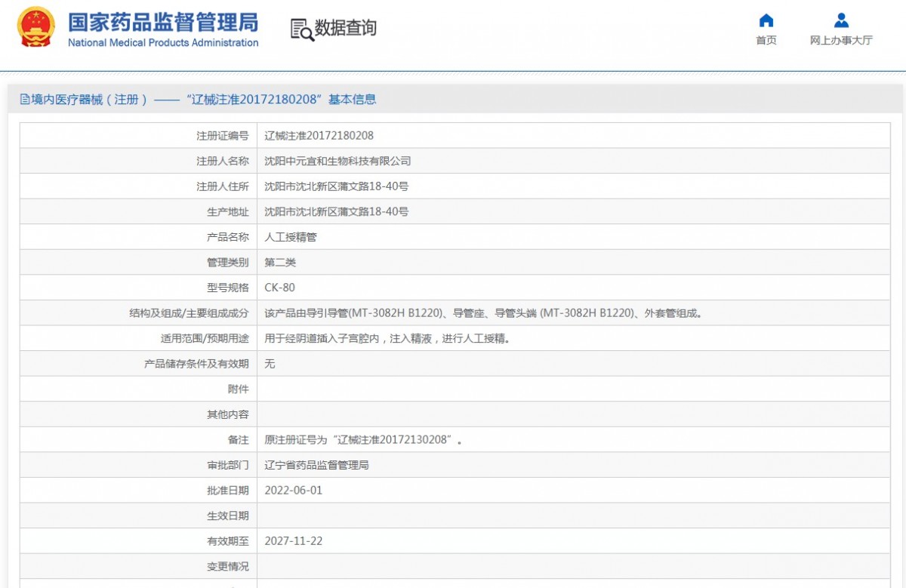Select management class 第二类
Image resolution: width=906 pixels, height=588 pixels.
(x=280, y=263)
